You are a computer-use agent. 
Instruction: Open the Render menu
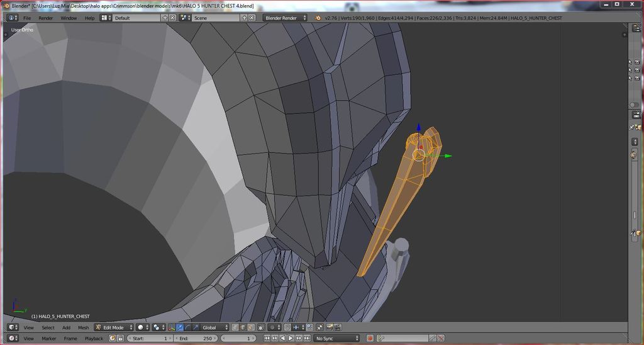(45, 18)
